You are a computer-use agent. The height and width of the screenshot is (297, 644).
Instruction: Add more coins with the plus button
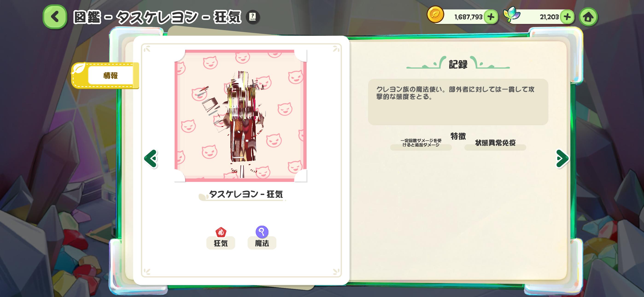(x=491, y=17)
